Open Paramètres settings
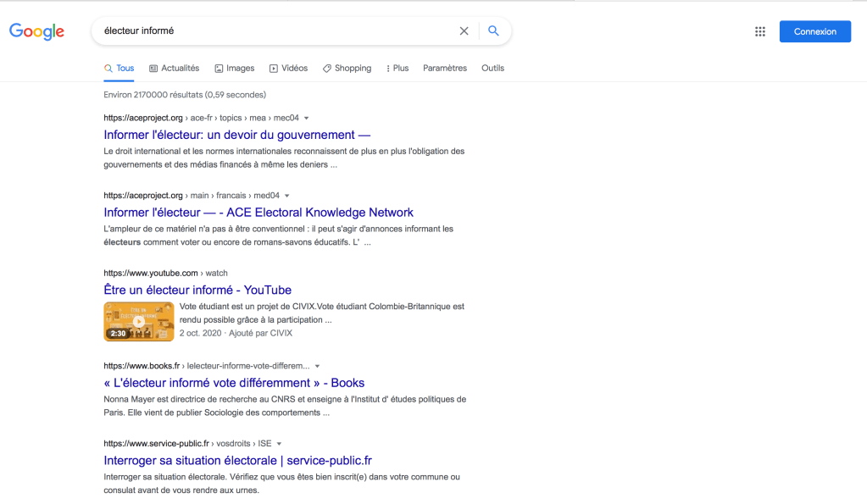 [444, 68]
